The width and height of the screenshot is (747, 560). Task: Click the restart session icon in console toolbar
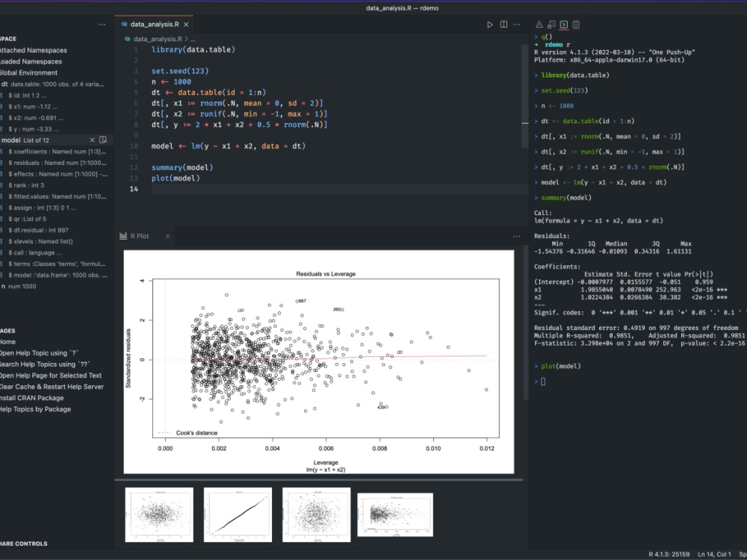point(551,24)
